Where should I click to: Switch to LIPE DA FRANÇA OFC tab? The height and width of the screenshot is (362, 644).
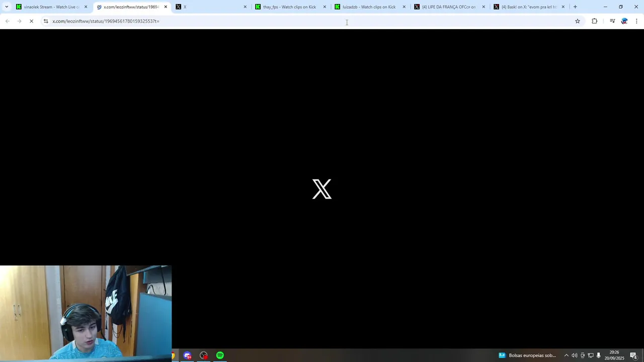pos(450,7)
